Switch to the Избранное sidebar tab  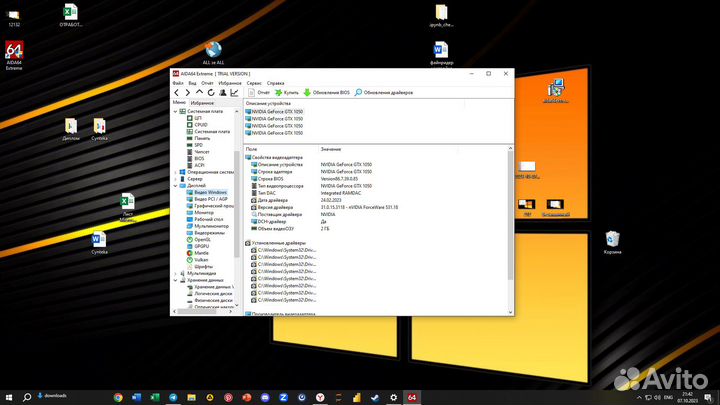[202, 103]
